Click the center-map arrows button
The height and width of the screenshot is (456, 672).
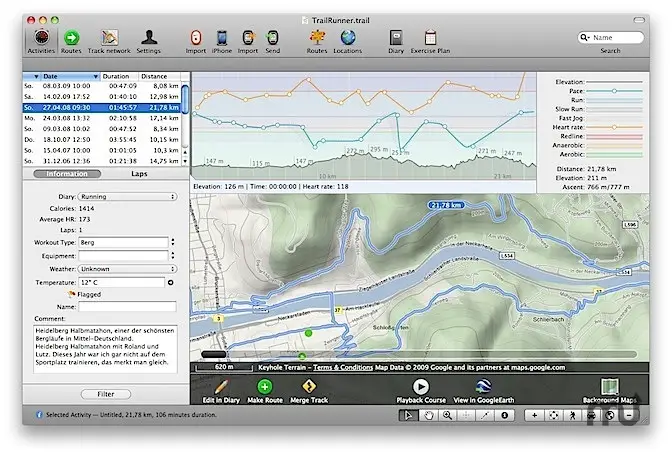[x=554, y=415]
